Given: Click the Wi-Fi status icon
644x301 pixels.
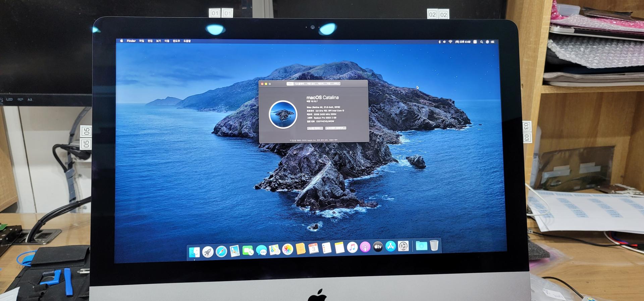Looking at the screenshot, I should [450, 42].
